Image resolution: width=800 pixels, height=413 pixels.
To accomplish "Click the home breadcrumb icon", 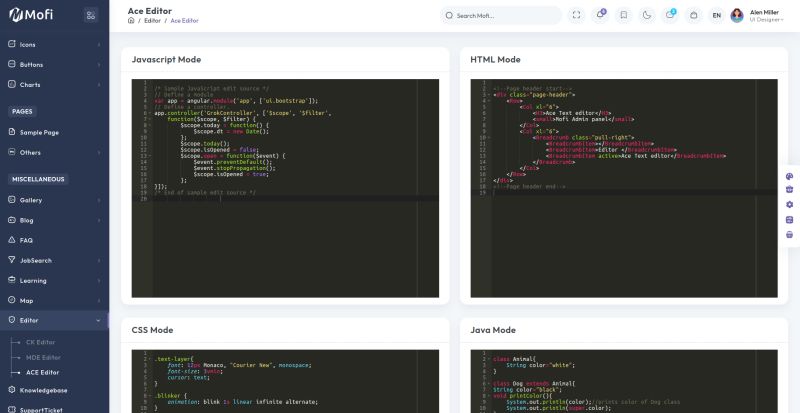I will 131,20.
